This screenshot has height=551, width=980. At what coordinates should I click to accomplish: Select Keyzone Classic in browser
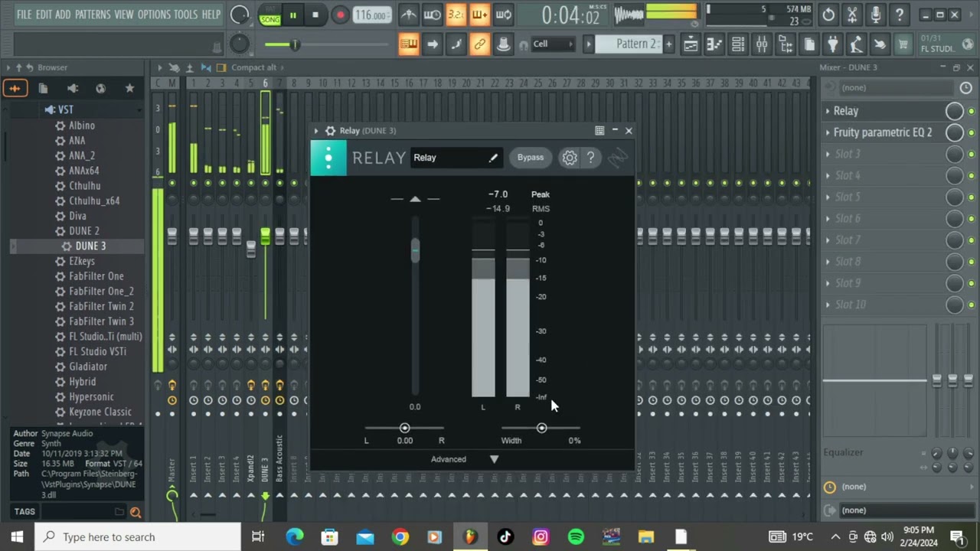(100, 412)
